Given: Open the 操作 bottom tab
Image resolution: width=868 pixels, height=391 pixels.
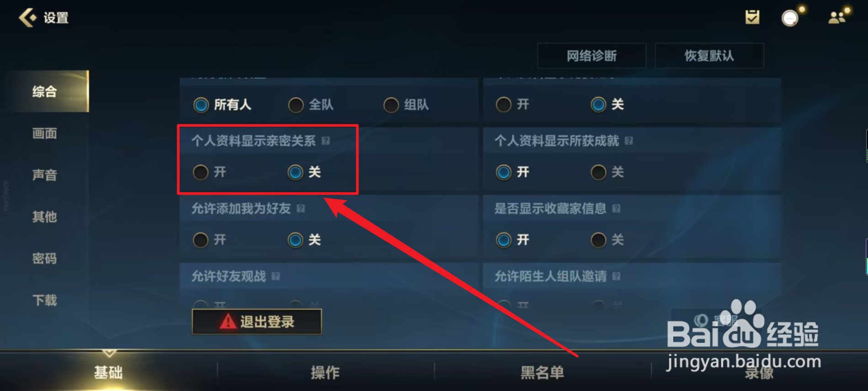Looking at the screenshot, I should tap(325, 372).
